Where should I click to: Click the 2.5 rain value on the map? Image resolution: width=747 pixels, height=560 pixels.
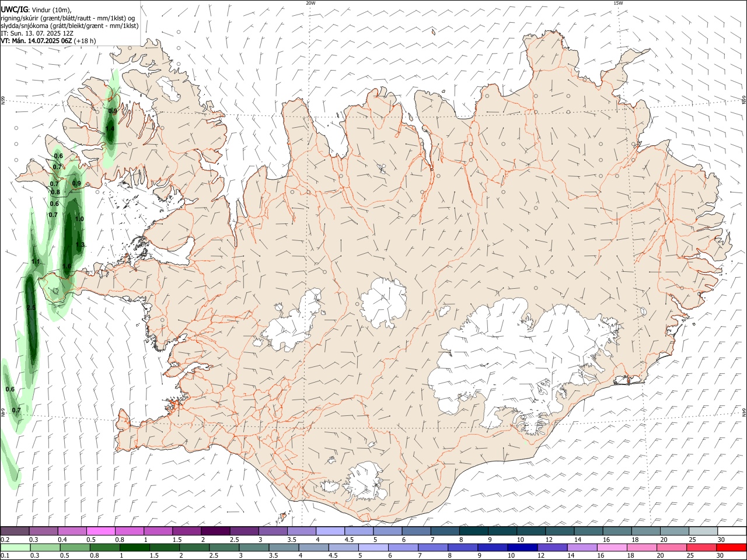31,307
